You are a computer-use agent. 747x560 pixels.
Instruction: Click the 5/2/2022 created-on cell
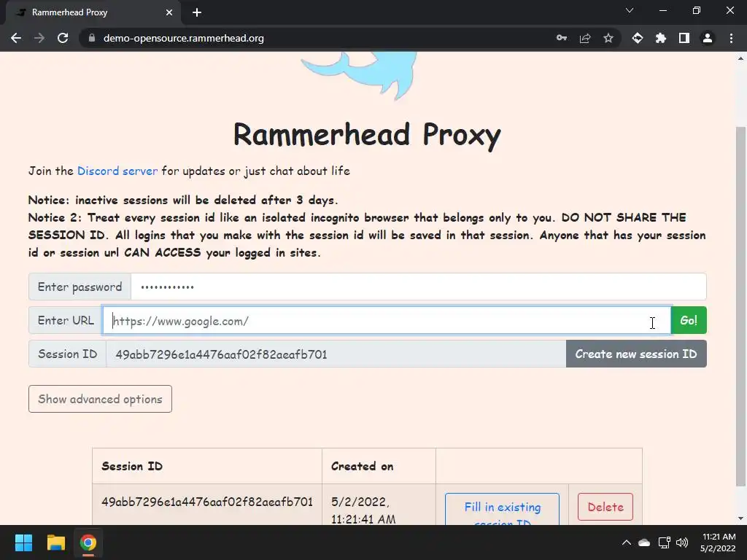click(379, 506)
